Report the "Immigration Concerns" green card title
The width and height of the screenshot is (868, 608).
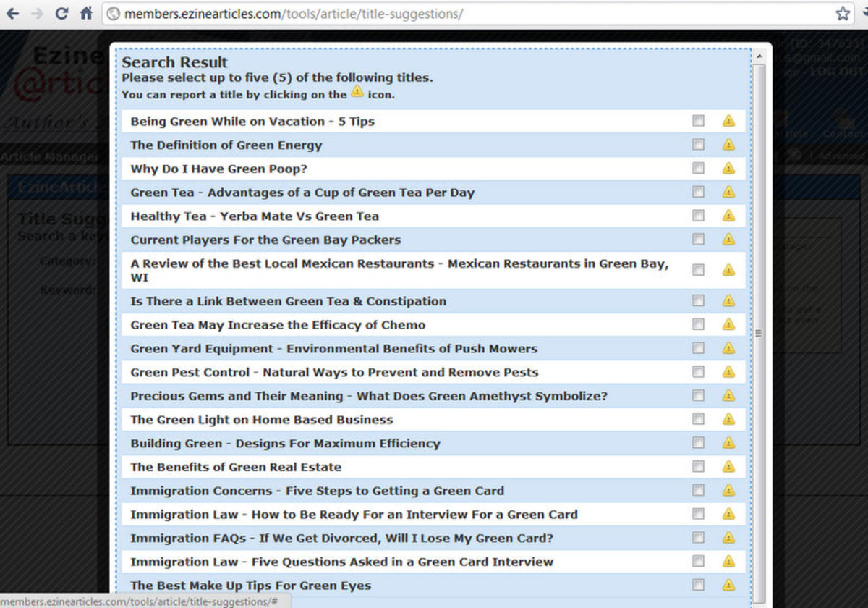pos(729,491)
